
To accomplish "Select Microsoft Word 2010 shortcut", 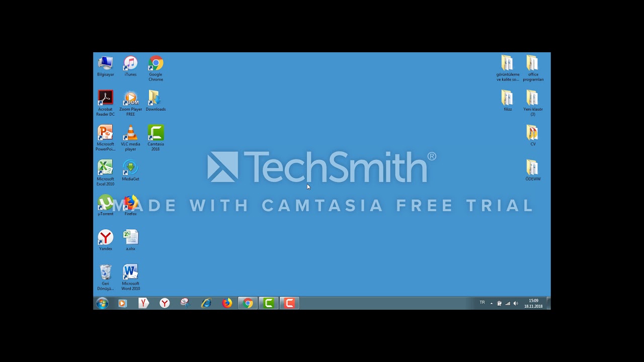I will pyautogui.click(x=130, y=277).
